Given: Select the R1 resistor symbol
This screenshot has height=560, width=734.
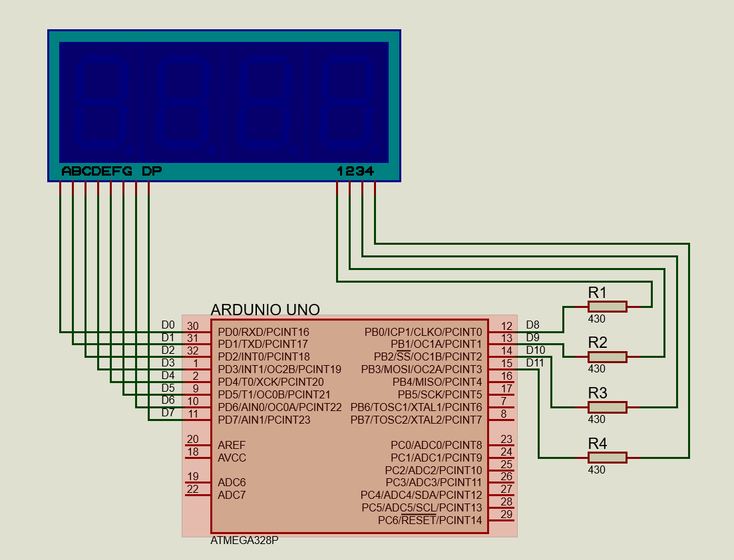Looking at the screenshot, I should [606, 306].
